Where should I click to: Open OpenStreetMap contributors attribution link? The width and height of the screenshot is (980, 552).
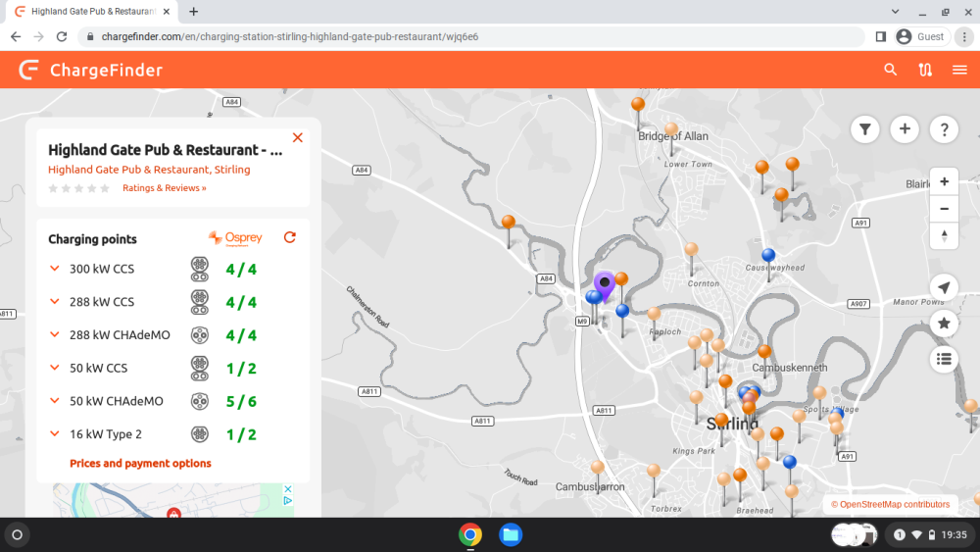890,505
